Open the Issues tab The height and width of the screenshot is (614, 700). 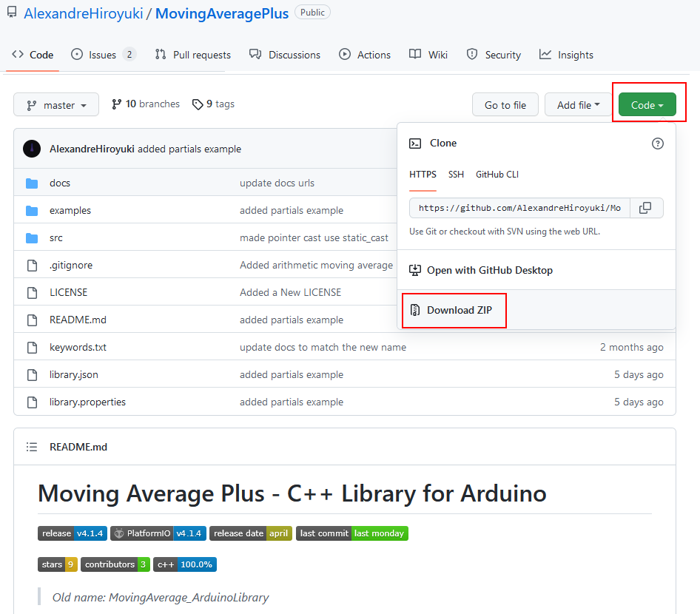coord(104,55)
